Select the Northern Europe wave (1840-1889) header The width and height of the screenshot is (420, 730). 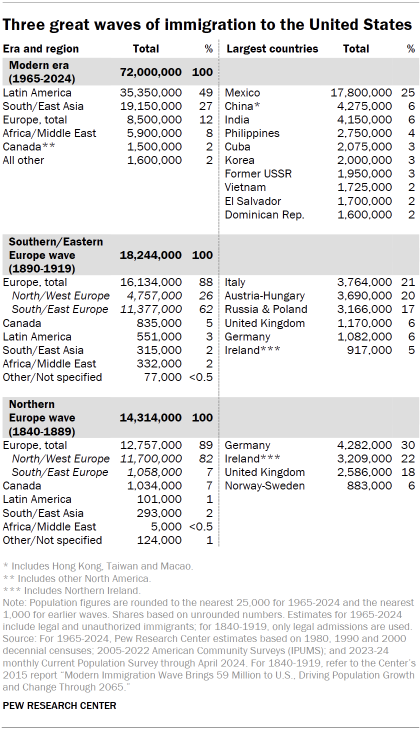(42, 418)
